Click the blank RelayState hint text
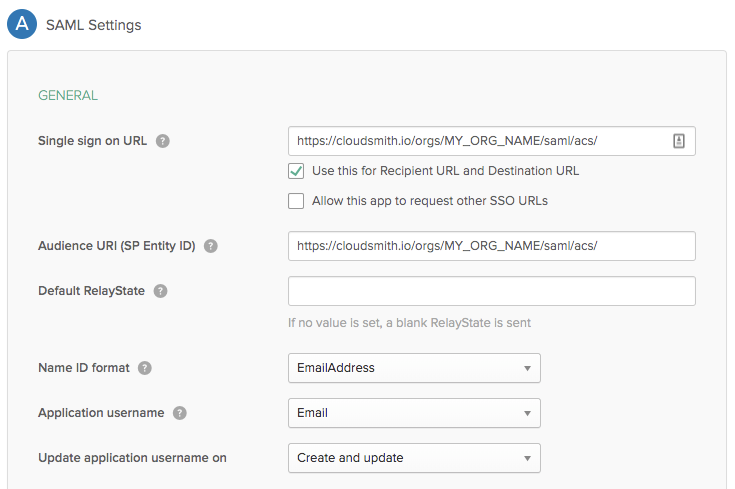 [409, 323]
